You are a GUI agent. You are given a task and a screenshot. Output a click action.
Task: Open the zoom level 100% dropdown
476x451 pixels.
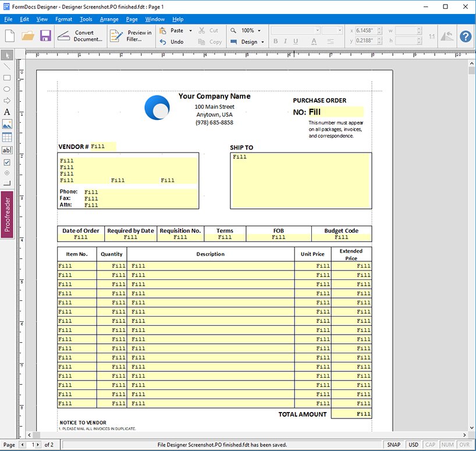258,30
